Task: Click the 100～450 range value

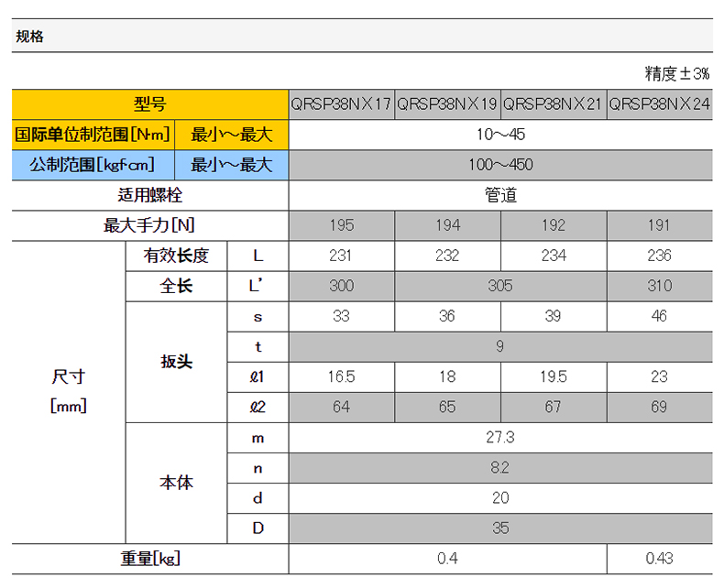Action: (500, 165)
